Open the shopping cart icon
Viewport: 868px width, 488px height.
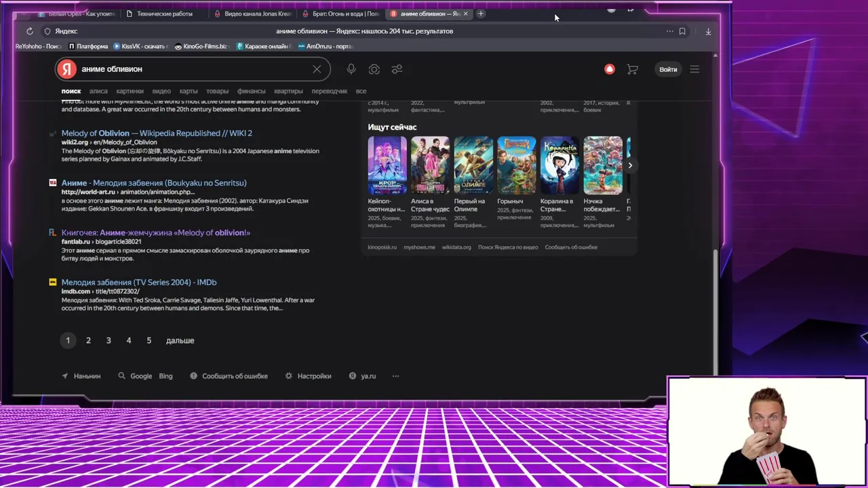[x=632, y=69]
